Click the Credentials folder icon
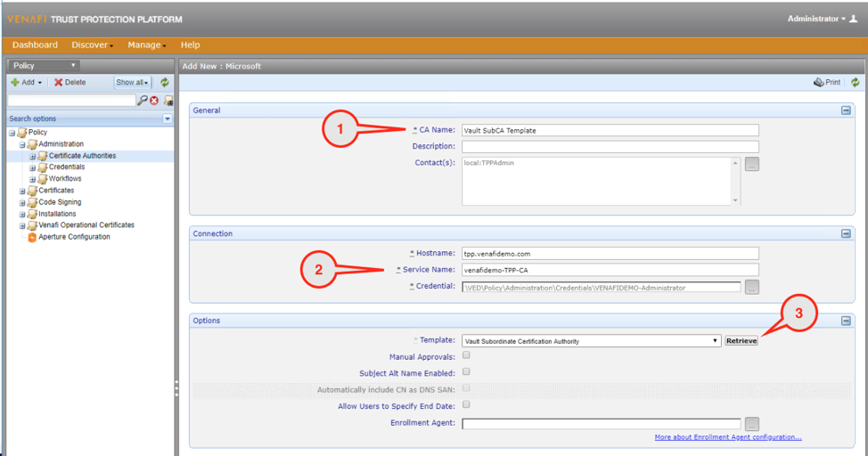 [43, 167]
